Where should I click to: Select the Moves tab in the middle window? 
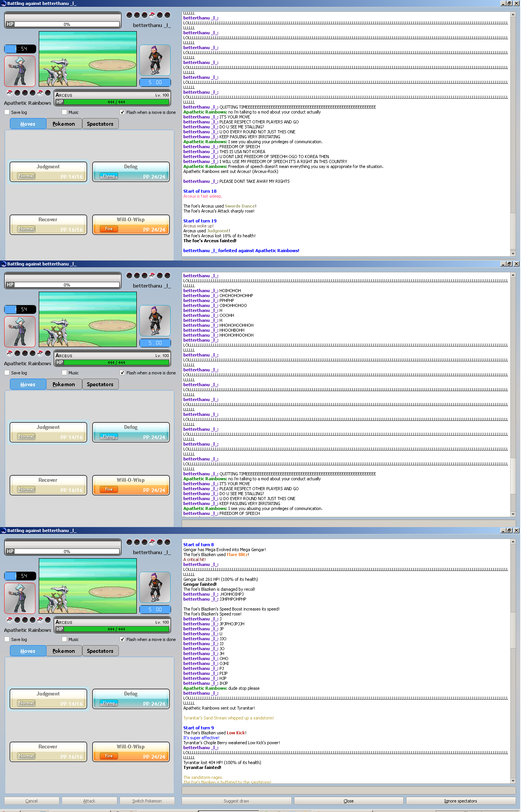pyautogui.click(x=28, y=384)
